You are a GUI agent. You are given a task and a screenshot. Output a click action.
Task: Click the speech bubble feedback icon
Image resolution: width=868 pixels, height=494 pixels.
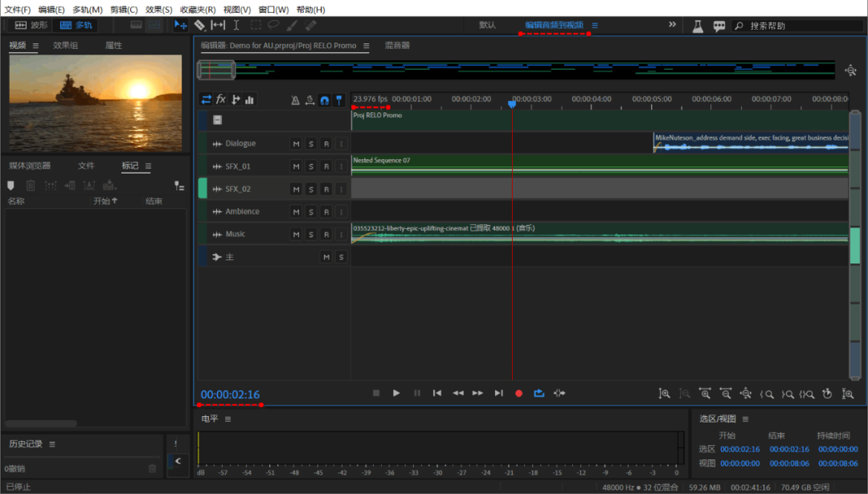[x=719, y=26]
